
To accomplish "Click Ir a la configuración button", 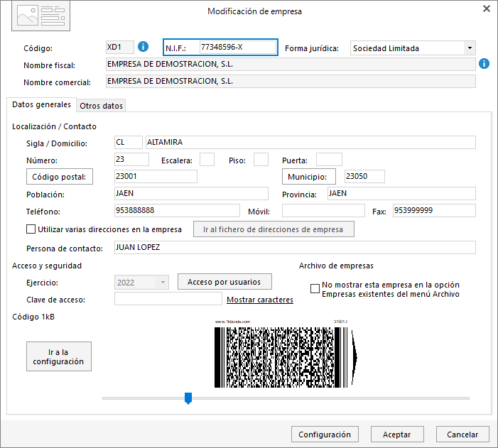I will coord(59,356).
